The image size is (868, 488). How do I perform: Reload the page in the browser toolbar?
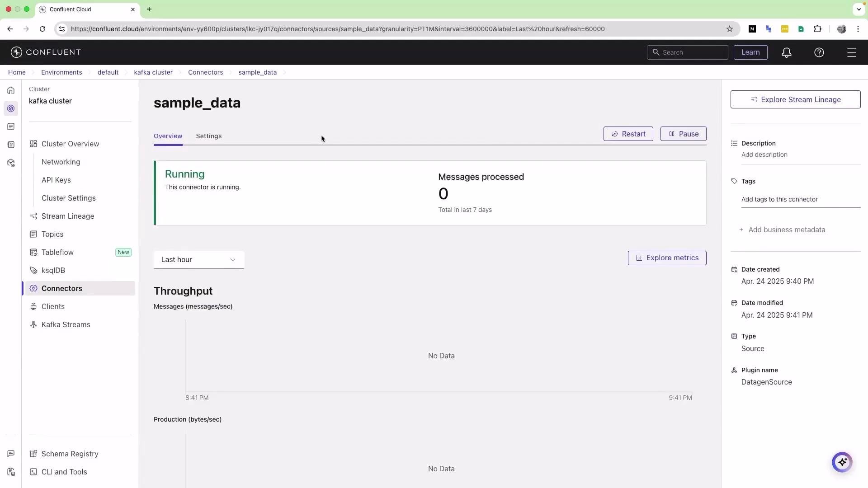pyautogui.click(x=42, y=29)
